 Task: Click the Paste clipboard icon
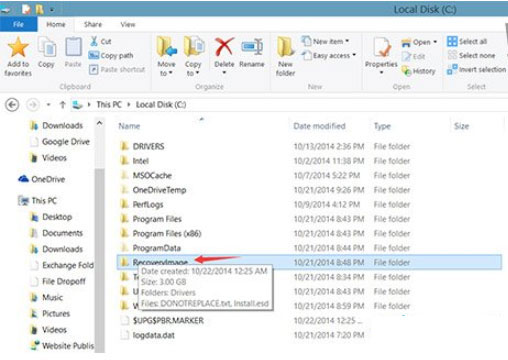73,47
